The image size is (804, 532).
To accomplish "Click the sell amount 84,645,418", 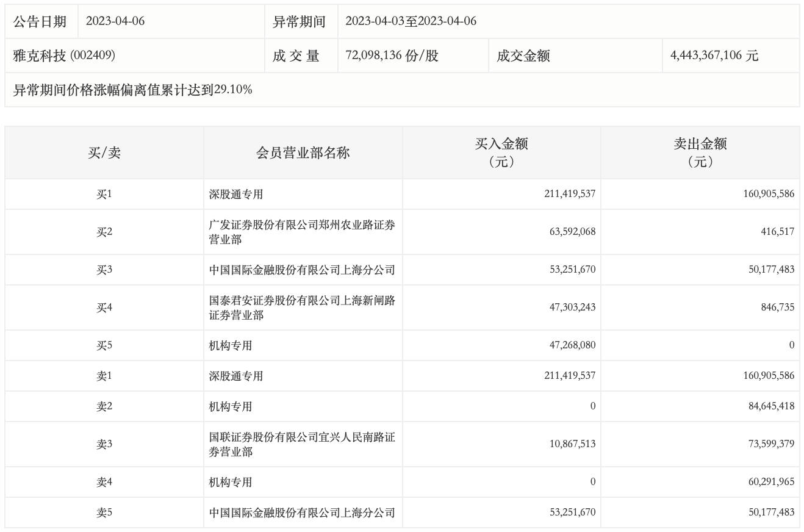I will pyautogui.click(x=771, y=406).
